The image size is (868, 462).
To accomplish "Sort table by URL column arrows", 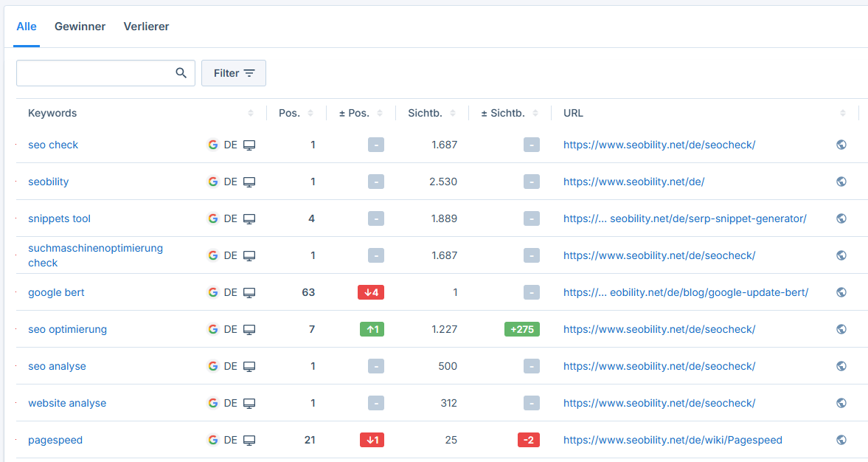I will click(842, 113).
